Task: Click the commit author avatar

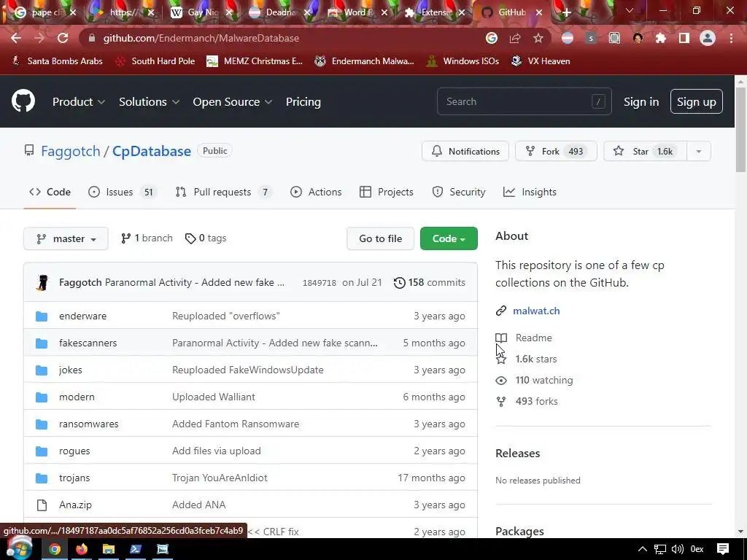Action: coord(43,282)
